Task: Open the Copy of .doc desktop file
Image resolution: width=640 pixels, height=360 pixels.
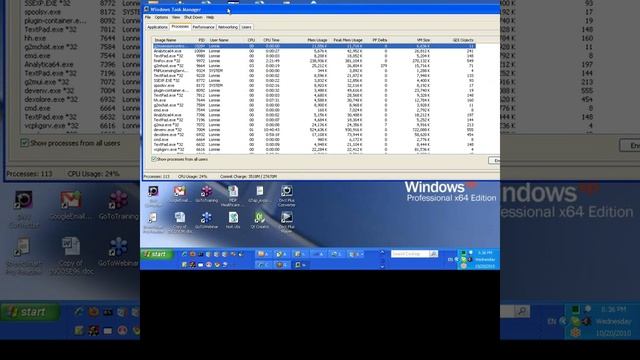Action: coord(180,222)
